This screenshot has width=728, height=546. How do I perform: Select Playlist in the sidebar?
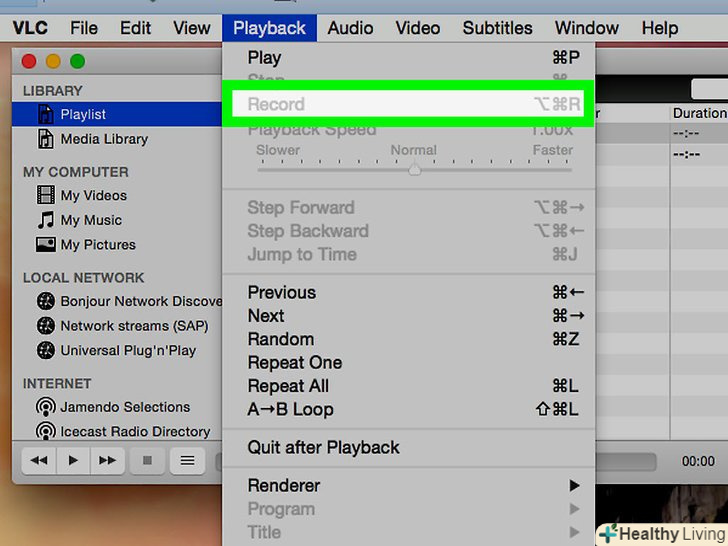pyautogui.click(x=117, y=114)
